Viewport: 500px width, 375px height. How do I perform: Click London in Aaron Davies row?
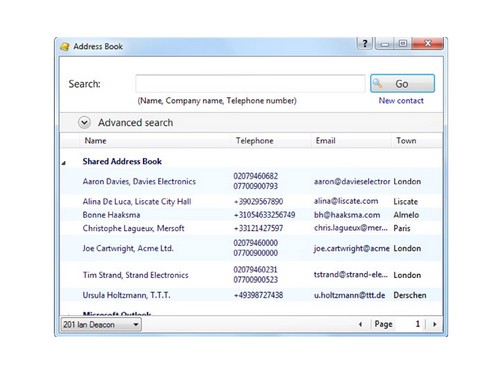(x=407, y=181)
